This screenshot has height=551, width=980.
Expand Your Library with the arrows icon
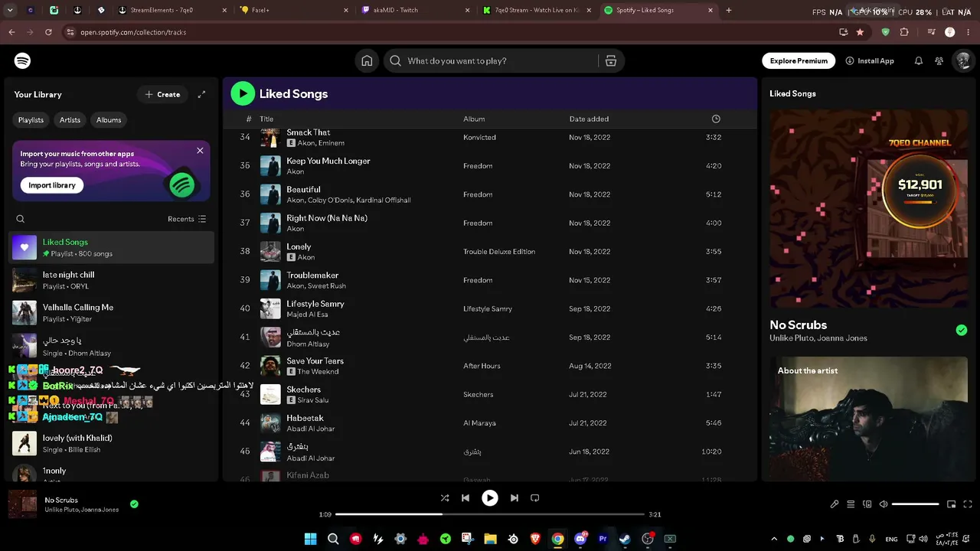point(201,94)
